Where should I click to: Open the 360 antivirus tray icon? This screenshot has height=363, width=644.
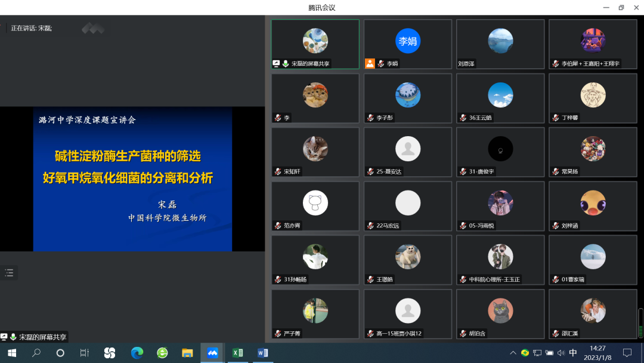(525, 353)
